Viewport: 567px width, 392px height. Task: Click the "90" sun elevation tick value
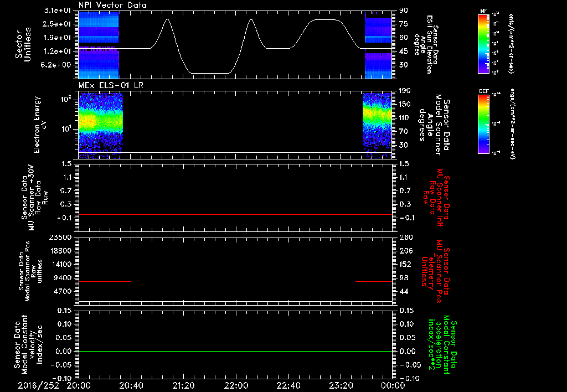click(x=404, y=11)
